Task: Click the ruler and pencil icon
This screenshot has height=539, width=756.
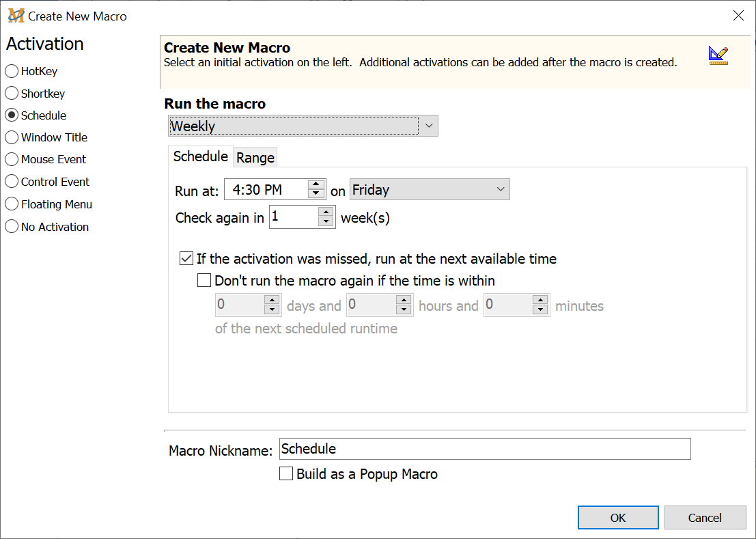Action: coord(718,56)
